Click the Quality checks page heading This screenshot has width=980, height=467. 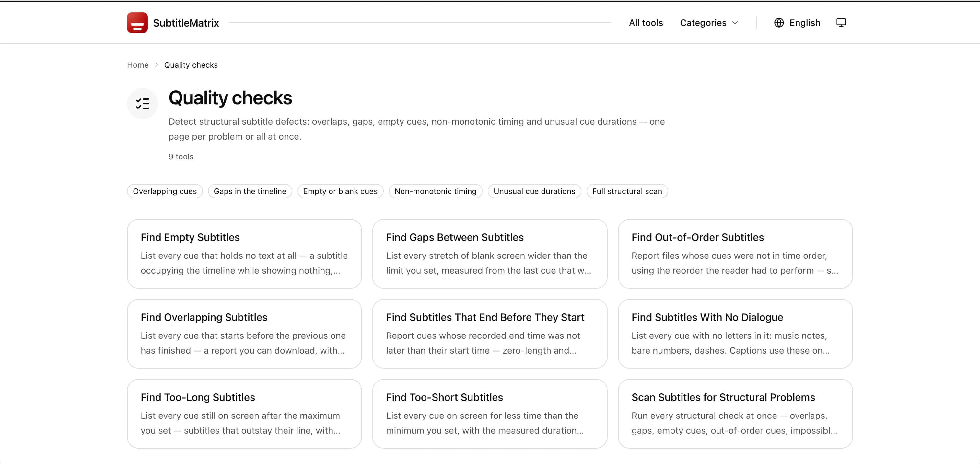click(230, 98)
